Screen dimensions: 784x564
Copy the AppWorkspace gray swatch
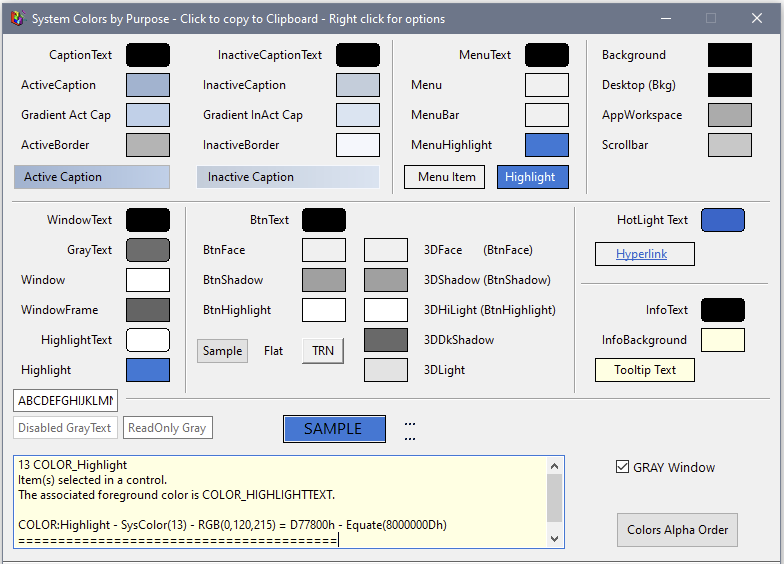click(729, 115)
